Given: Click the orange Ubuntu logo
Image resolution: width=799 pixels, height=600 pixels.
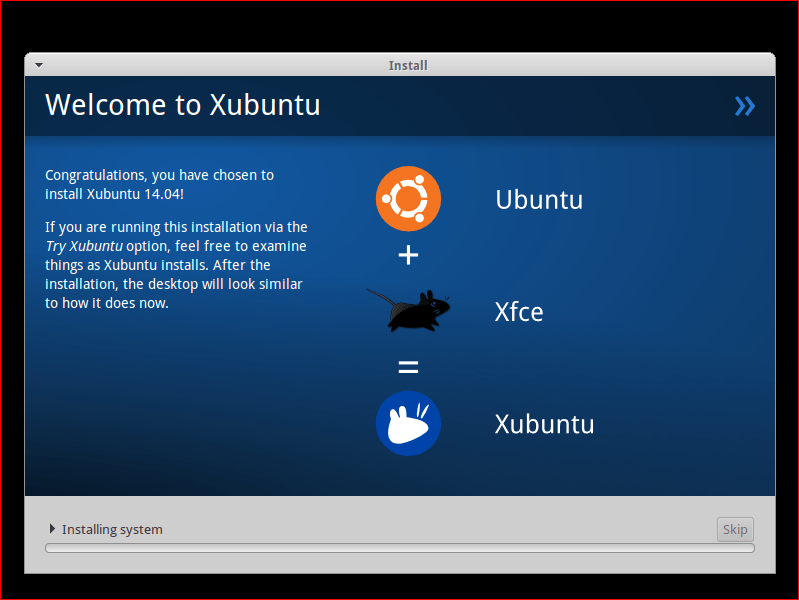Looking at the screenshot, I should tap(408, 199).
